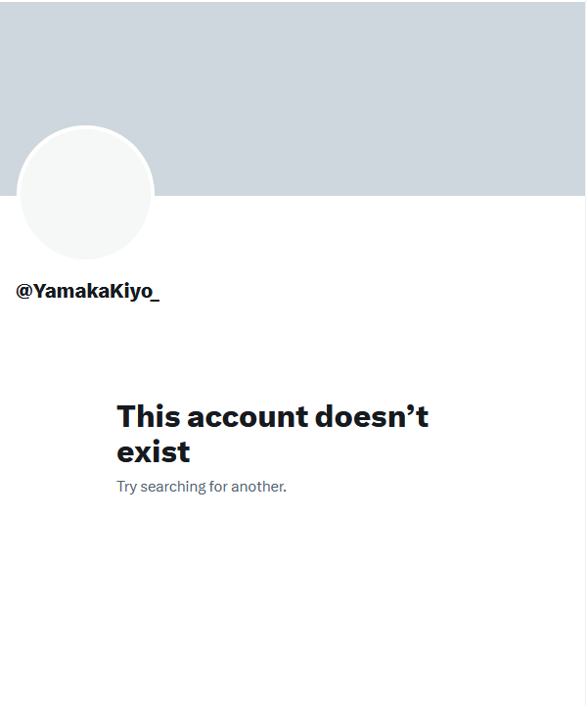This screenshot has height=706, width=588.
Task: Click the "Kiyo" part of the handle
Action: [x=131, y=292]
